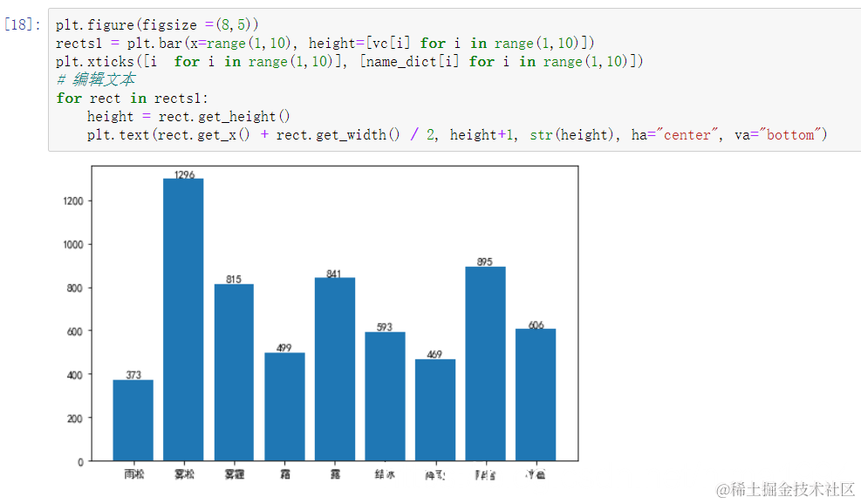This screenshot has width=861, height=504.
Task: Click the bar with value 815
Action: tap(234, 372)
